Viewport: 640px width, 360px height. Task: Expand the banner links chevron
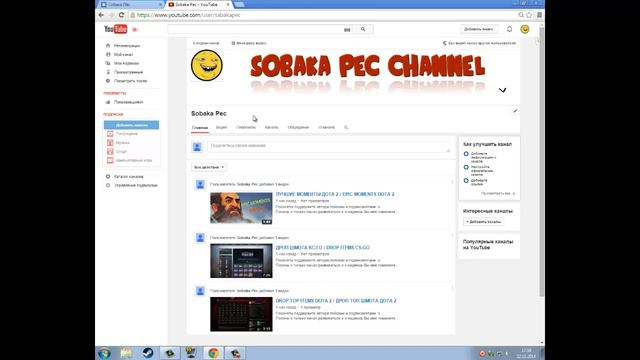pos(502,90)
